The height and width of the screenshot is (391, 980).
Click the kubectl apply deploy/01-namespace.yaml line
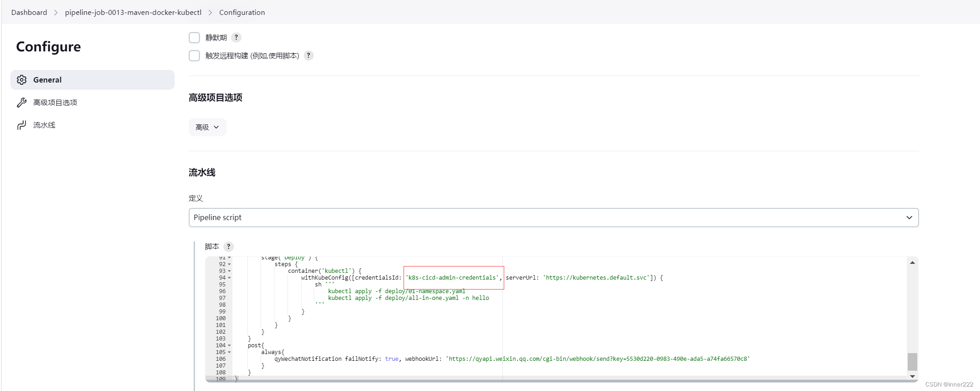click(397, 291)
